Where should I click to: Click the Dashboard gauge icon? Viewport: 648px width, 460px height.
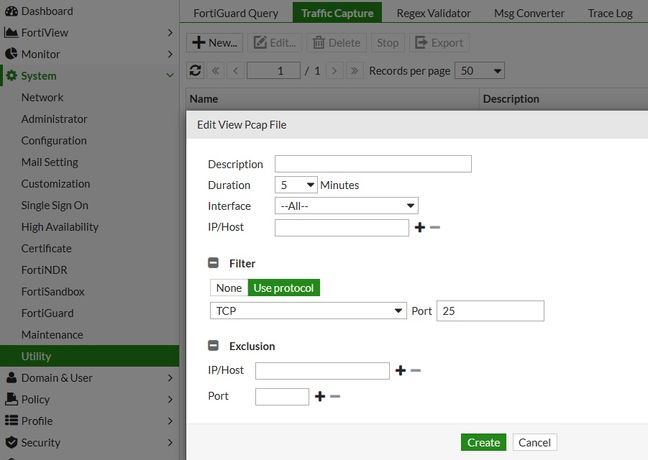pyautogui.click(x=11, y=11)
